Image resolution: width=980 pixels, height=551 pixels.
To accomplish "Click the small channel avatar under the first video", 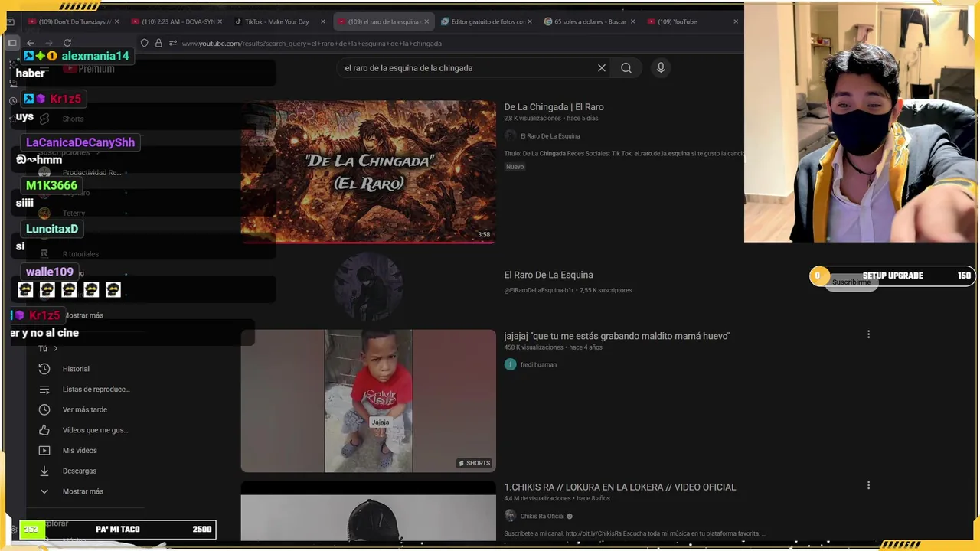I will 511,135.
